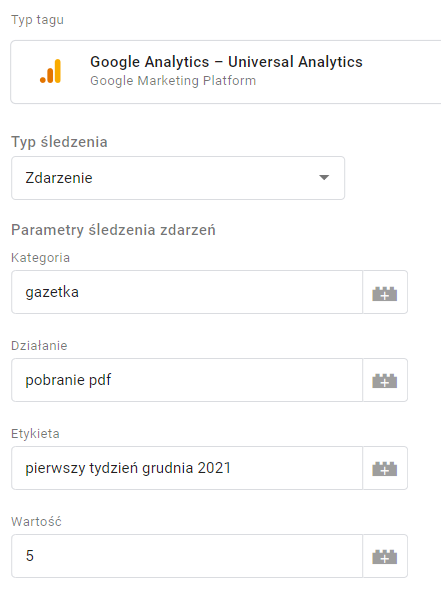Click the Kategoria input containing gazetka
The width and height of the screenshot is (441, 590).
click(187, 292)
